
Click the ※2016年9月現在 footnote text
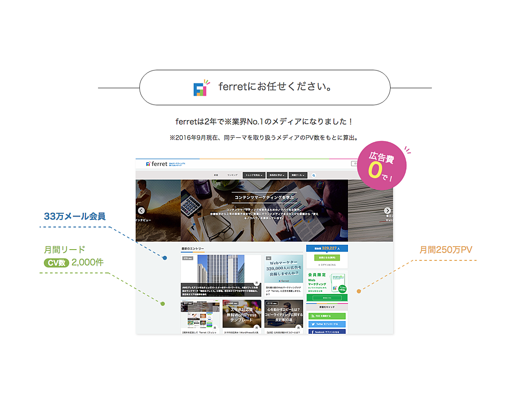(264, 138)
